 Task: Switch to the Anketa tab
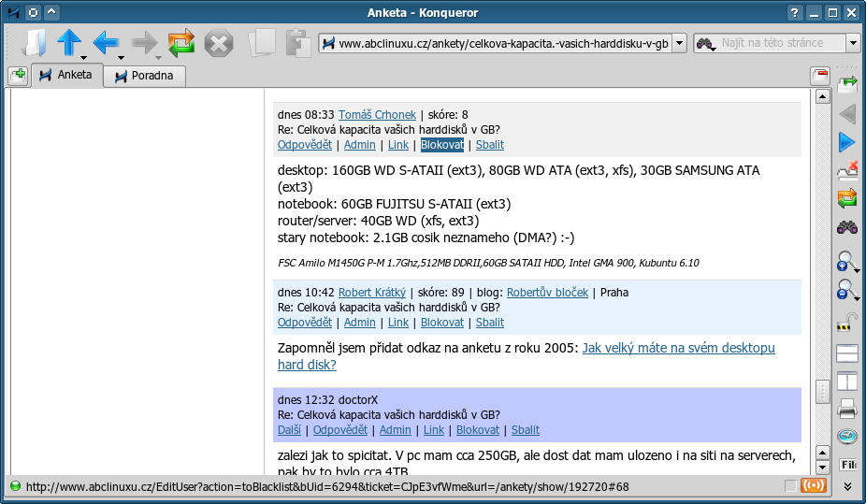coord(66,75)
